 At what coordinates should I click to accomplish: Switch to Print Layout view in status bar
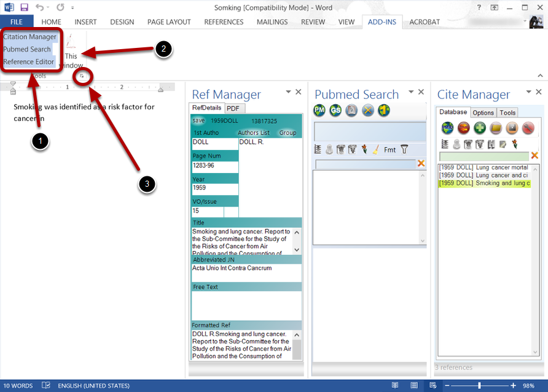point(415,386)
